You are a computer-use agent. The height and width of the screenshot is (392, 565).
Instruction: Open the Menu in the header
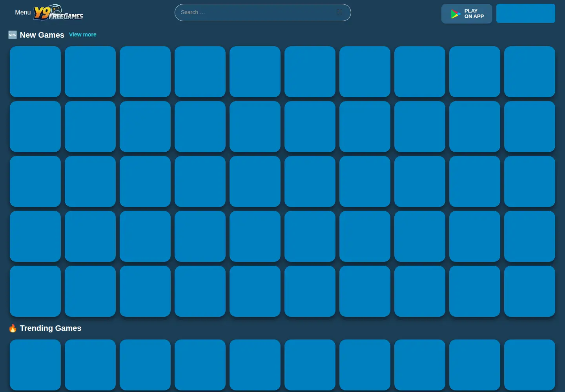23,13
